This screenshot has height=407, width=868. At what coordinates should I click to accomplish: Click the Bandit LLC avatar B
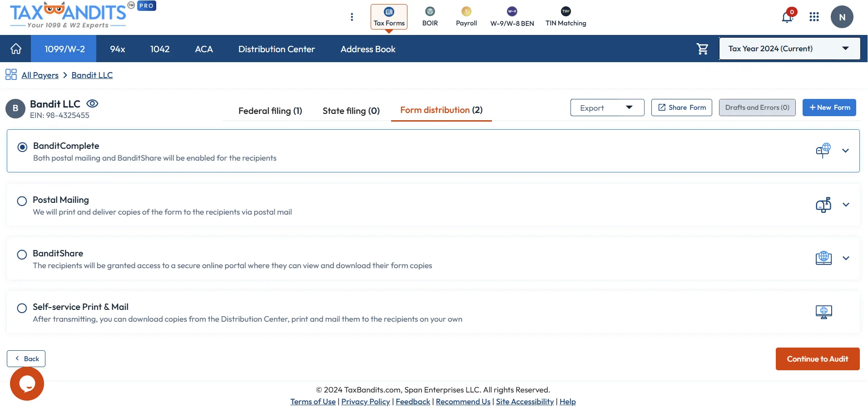15,108
